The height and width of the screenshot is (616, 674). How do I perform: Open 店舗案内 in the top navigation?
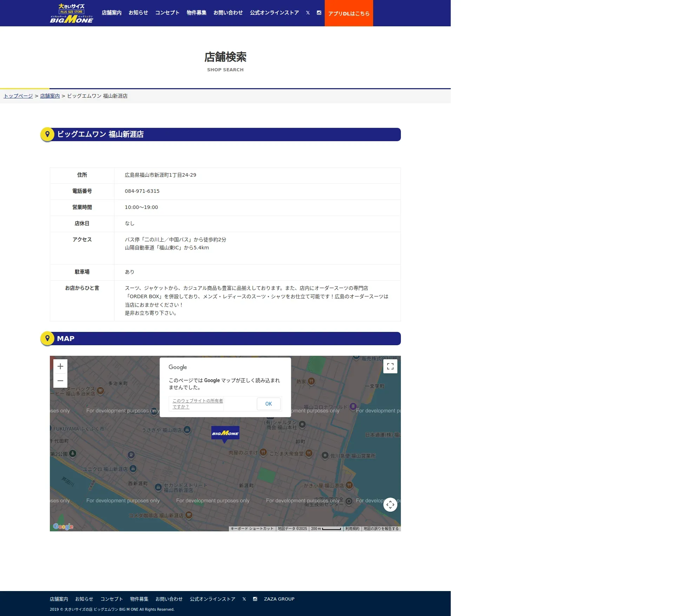pyautogui.click(x=112, y=13)
